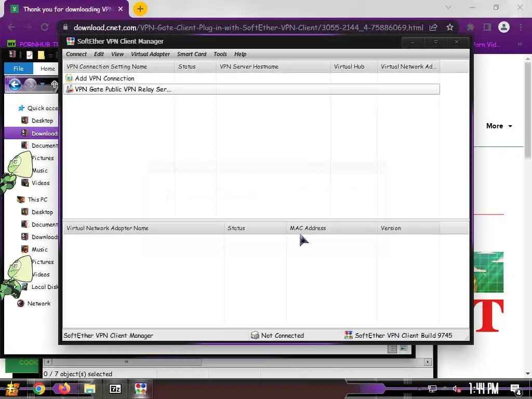Select the Add VPN Connection text
Screen dimensions: 532x399
click(104, 78)
